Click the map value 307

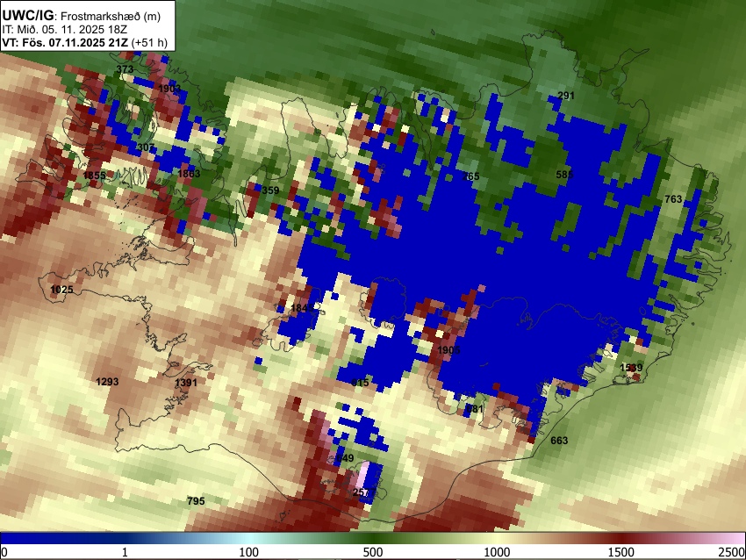(146, 147)
